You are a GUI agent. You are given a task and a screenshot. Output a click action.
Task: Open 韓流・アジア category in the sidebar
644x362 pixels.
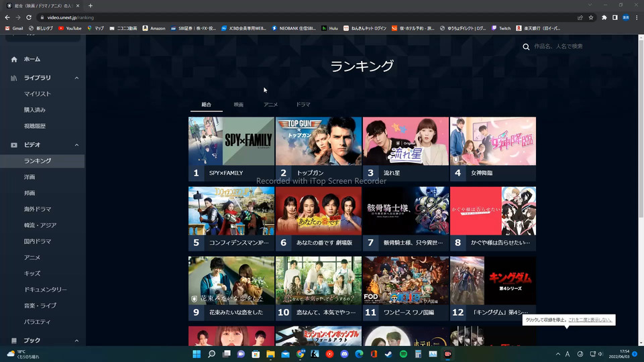[40, 225]
